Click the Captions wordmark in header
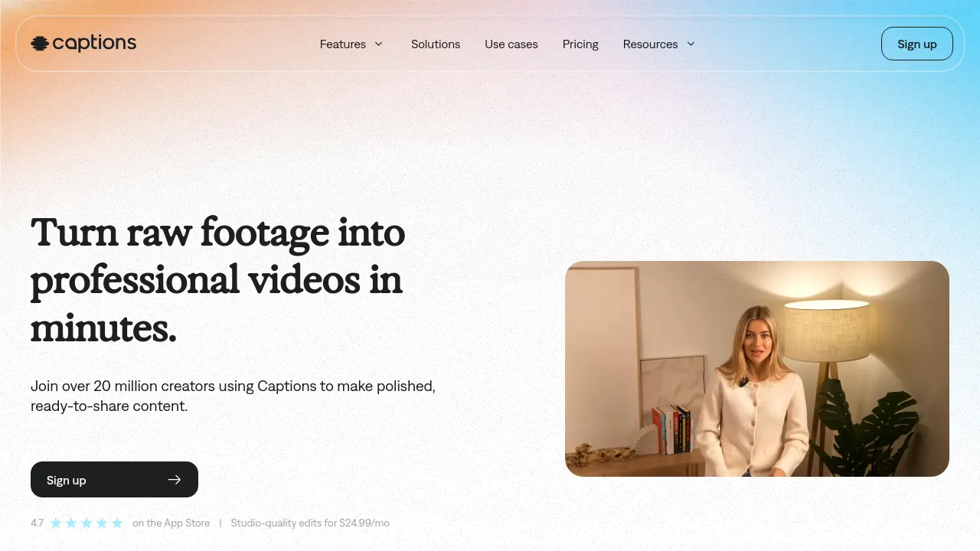The height and width of the screenshot is (551, 980). click(x=94, y=43)
